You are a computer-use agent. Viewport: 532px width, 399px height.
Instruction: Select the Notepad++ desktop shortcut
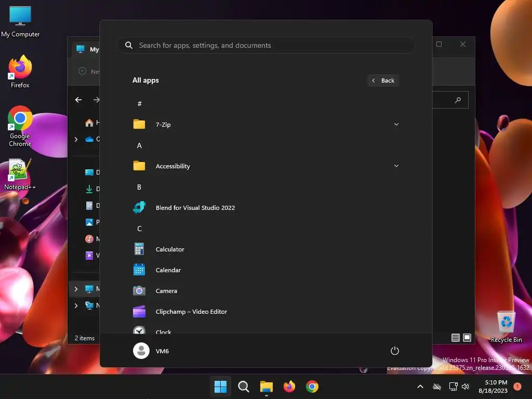(x=20, y=175)
